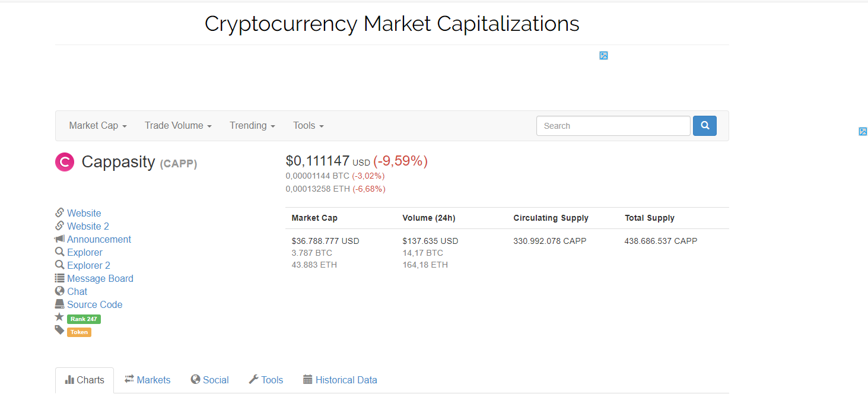Click the drive icon beside Source Code
The height and width of the screenshot is (394, 868).
pyautogui.click(x=59, y=304)
